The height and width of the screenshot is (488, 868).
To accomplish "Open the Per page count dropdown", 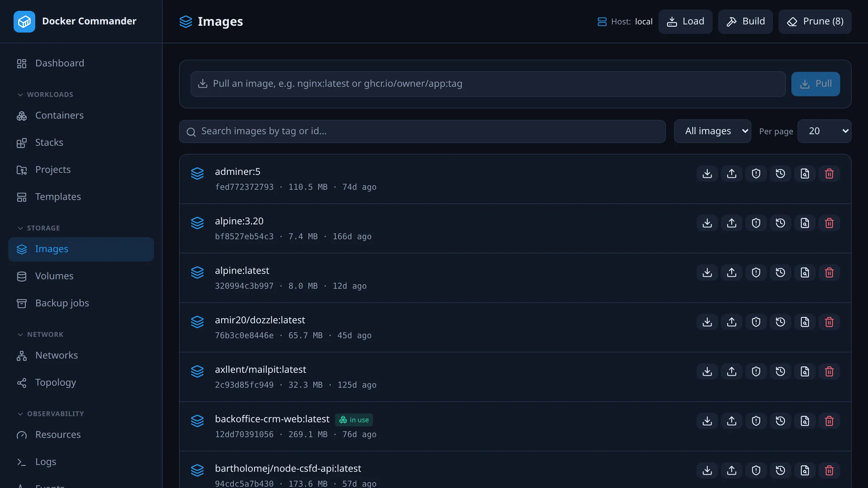I will [825, 131].
